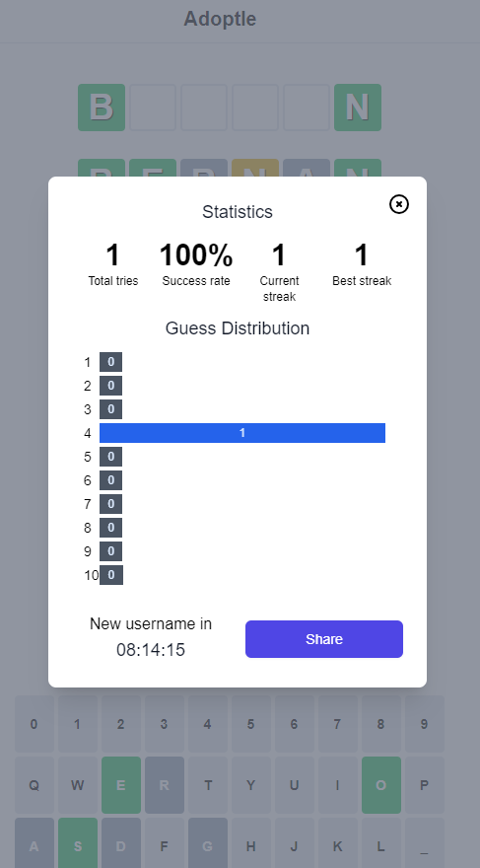
Task: Click the green N tile in first row
Action: [358, 108]
